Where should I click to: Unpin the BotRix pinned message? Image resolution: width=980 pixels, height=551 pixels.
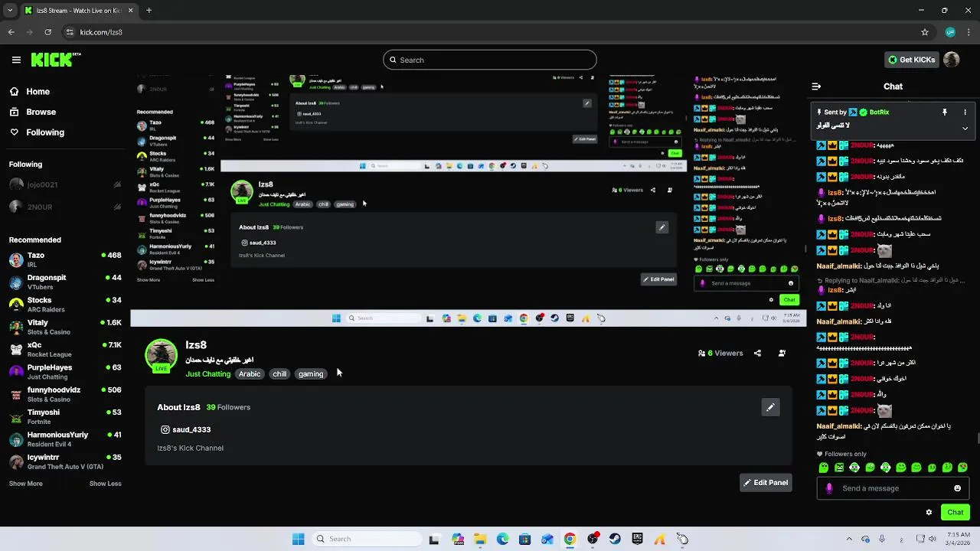[x=945, y=112]
